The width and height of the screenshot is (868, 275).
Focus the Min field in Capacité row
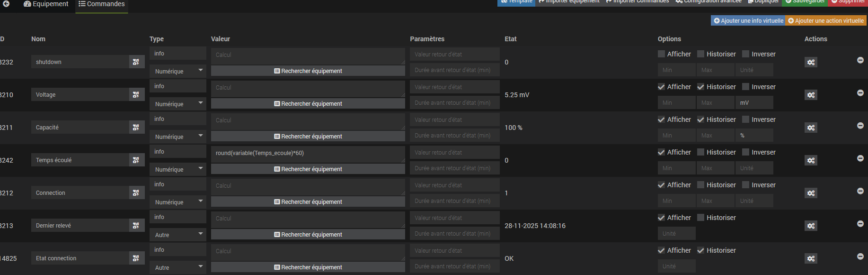point(677,135)
